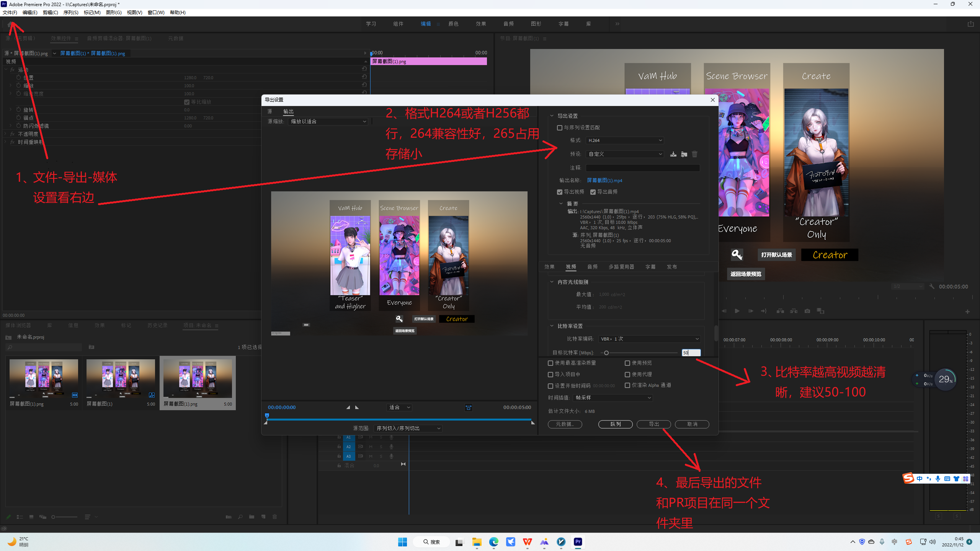Click the delete preset trash icon

click(694, 154)
